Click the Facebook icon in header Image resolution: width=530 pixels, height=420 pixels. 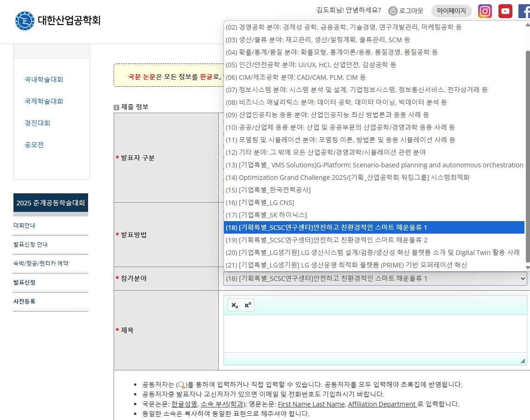click(524, 11)
